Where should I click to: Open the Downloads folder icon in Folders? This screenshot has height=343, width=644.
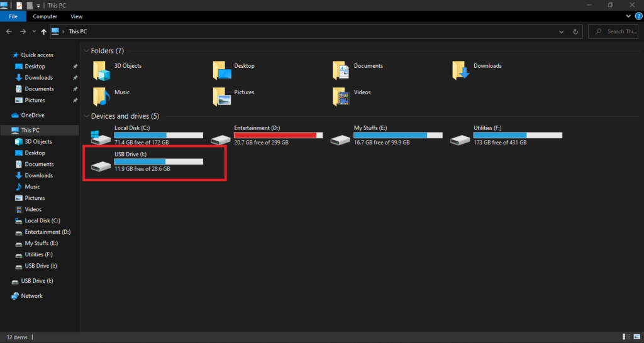point(461,70)
